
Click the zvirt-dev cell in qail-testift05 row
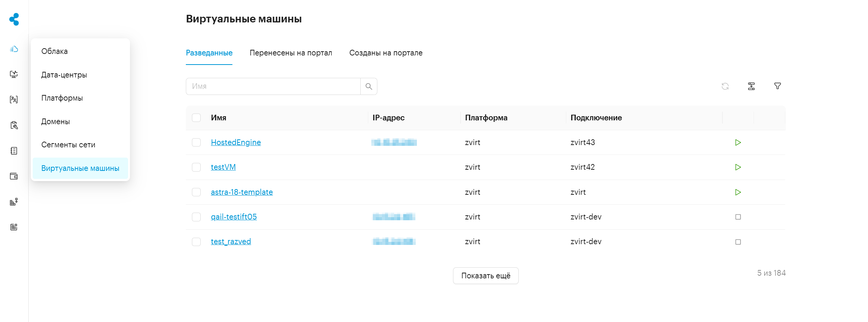[x=586, y=217]
